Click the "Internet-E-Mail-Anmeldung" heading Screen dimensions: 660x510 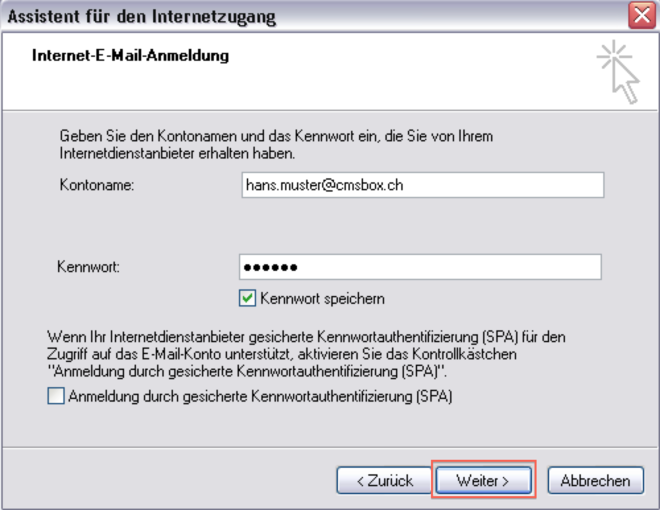(131, 56)
